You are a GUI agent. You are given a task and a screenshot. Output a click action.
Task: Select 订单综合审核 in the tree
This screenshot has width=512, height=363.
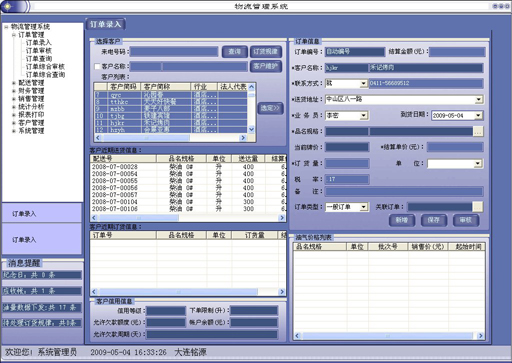pos(45,67)
